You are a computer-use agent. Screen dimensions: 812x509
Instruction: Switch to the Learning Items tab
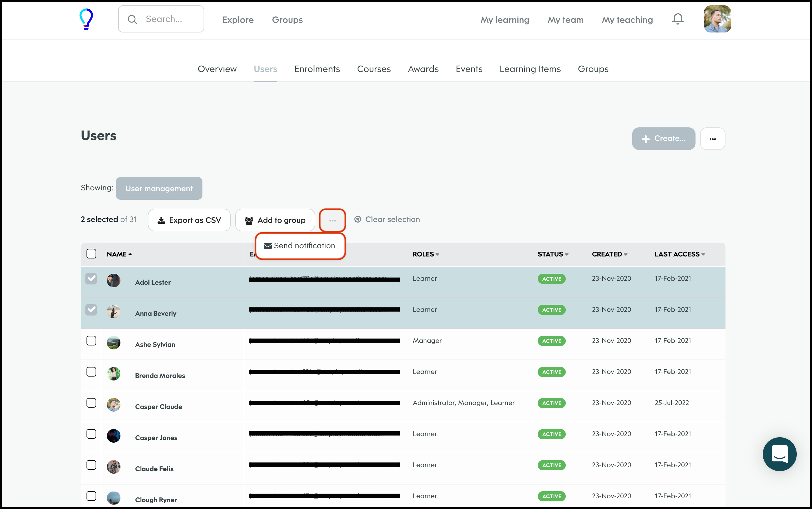pos(530,69)
